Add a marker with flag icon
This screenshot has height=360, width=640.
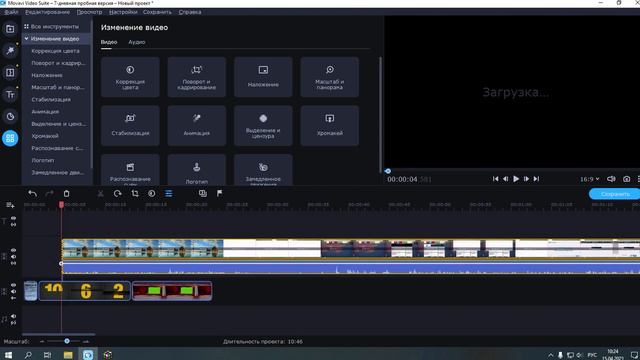(220, 193)
